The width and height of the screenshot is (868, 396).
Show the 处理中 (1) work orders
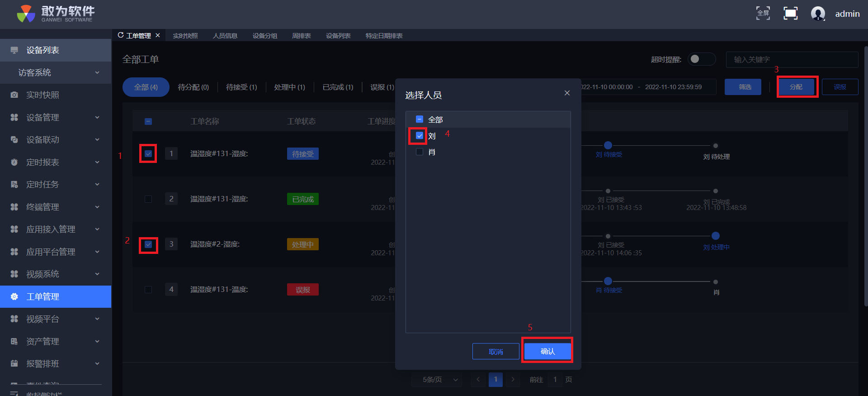(290, 87)
